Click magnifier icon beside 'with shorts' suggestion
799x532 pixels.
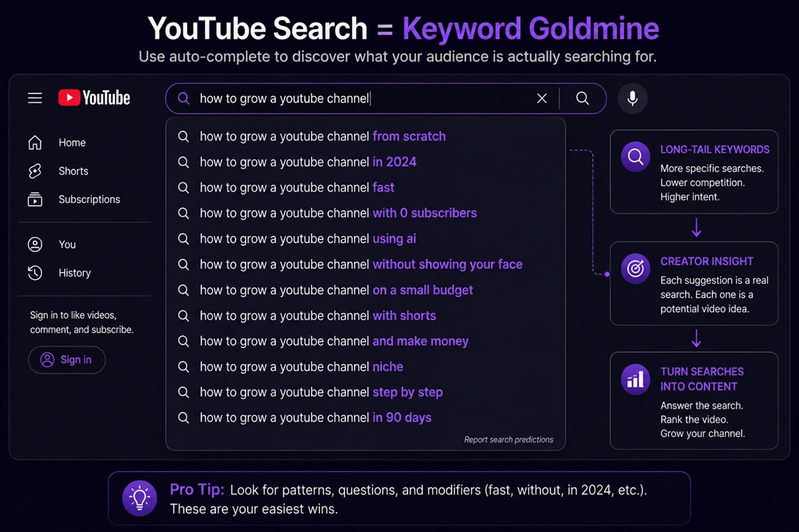pos(183,316)
